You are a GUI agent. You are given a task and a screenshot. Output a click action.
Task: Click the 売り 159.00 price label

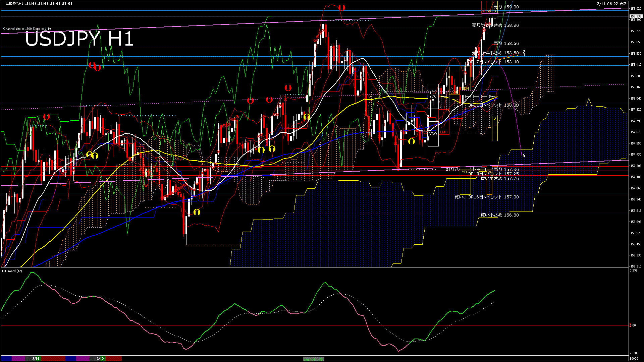[506, 7]
